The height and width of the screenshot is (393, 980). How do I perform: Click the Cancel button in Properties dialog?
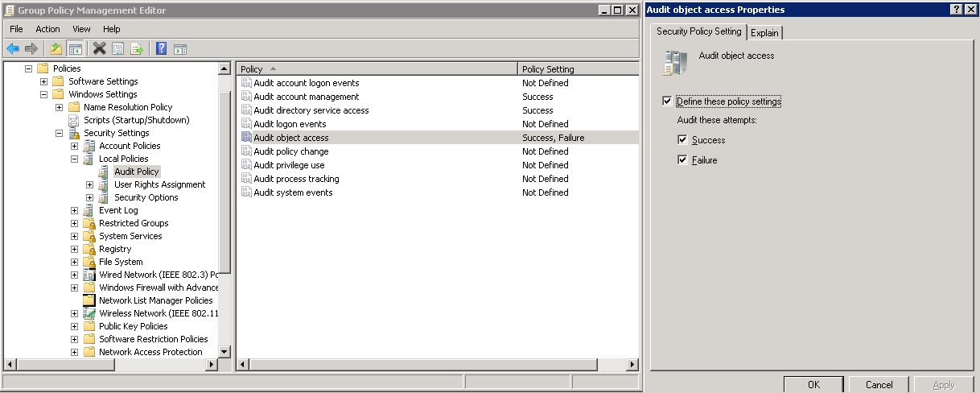(x=879, y=385)
